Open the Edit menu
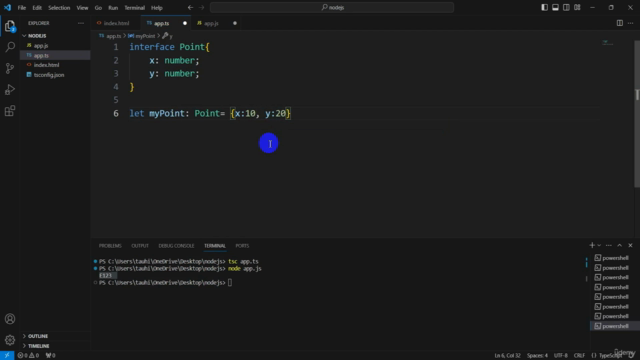This screenshot has width=640, height=360. pyautogui.click(x=37, y=7)
